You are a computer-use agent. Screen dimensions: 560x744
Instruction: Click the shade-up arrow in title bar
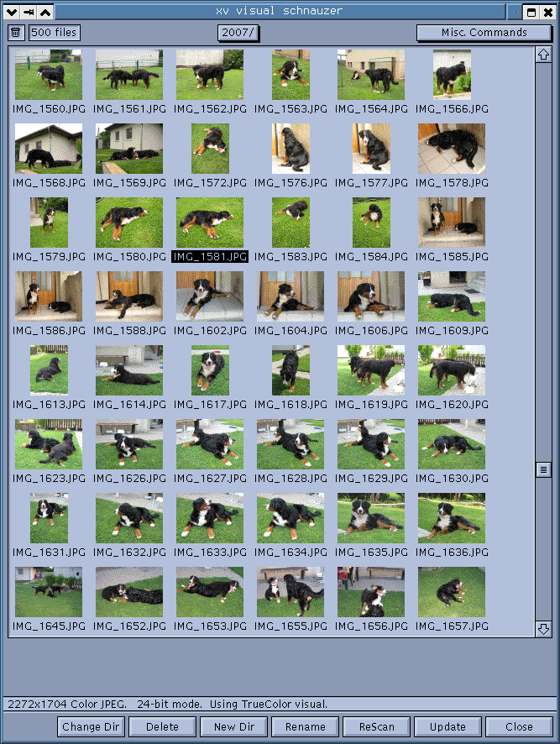tap(45, 12)
